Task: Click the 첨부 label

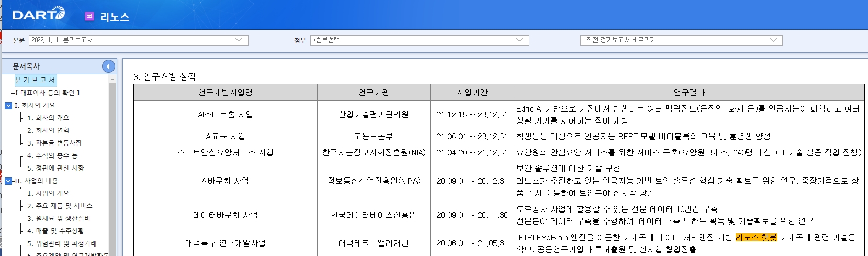Action: coord(300,40)
